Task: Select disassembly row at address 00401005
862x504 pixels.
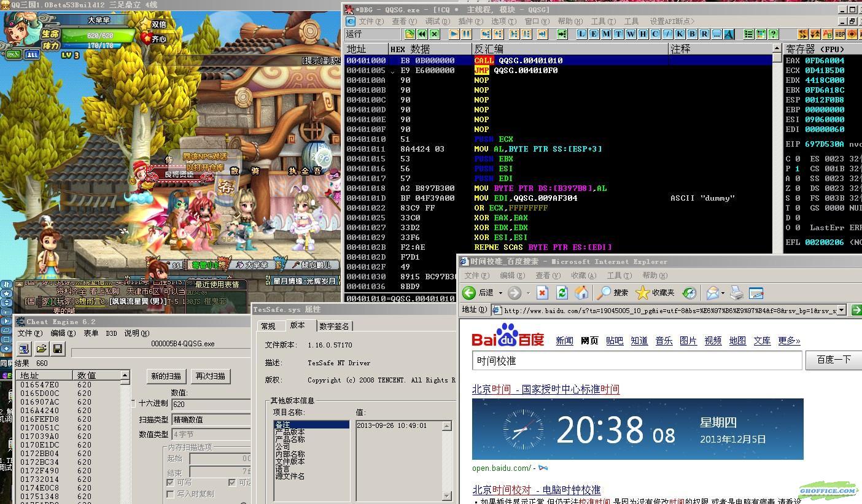Action: click(559, 70)
